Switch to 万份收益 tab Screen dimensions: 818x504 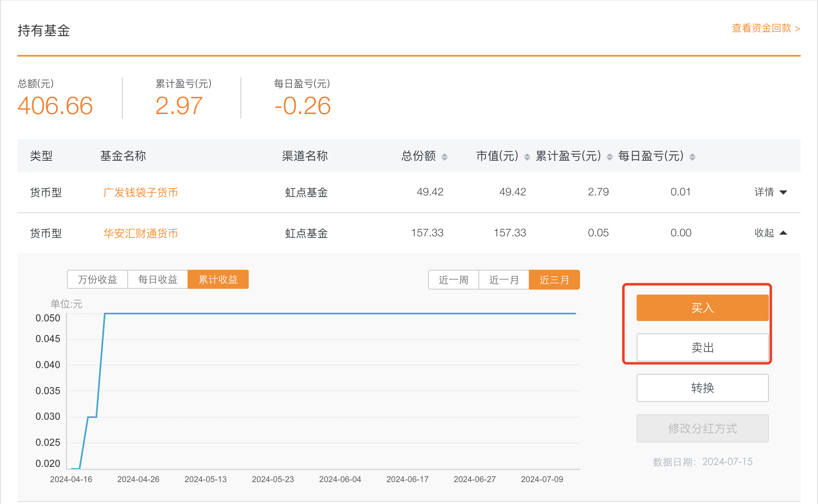(97, 279)
